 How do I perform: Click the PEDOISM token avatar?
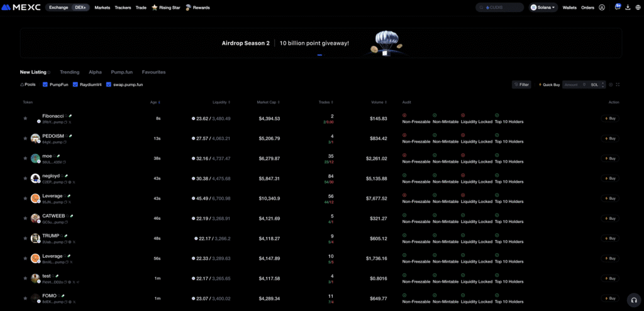[x=35, y=138]
